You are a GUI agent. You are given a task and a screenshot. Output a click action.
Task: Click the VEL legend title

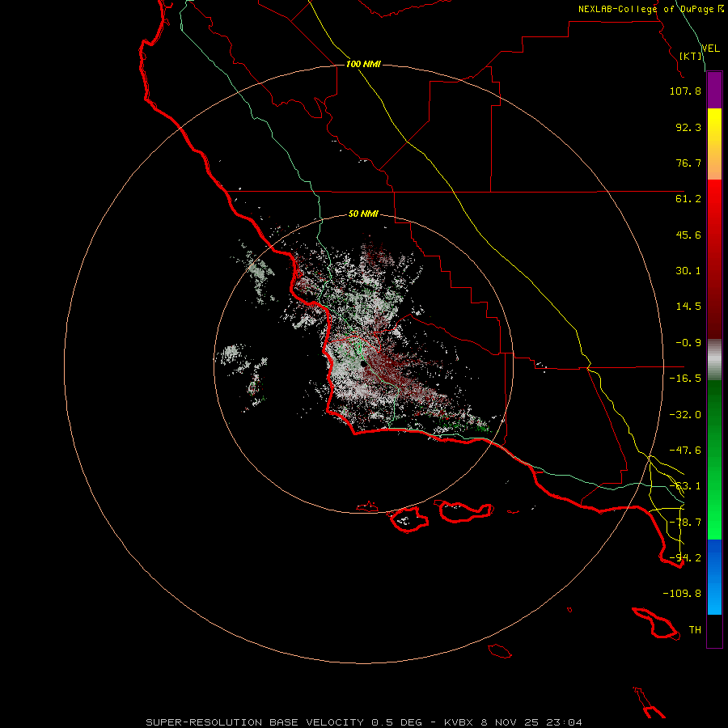coord(710,49)
